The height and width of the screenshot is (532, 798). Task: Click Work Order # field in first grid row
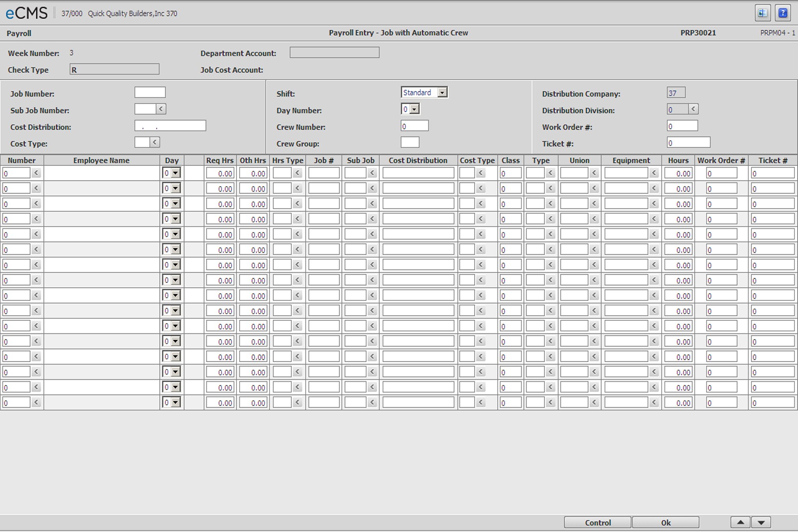pos(722,173)
